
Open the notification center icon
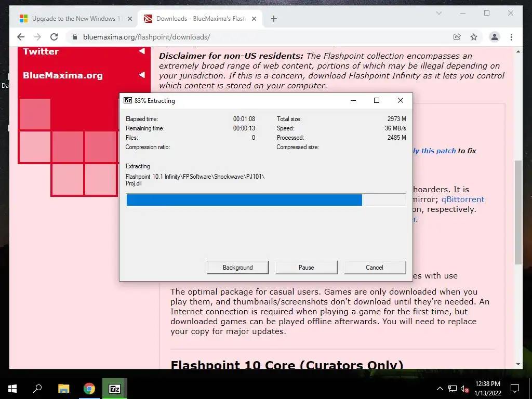[515, 389]
